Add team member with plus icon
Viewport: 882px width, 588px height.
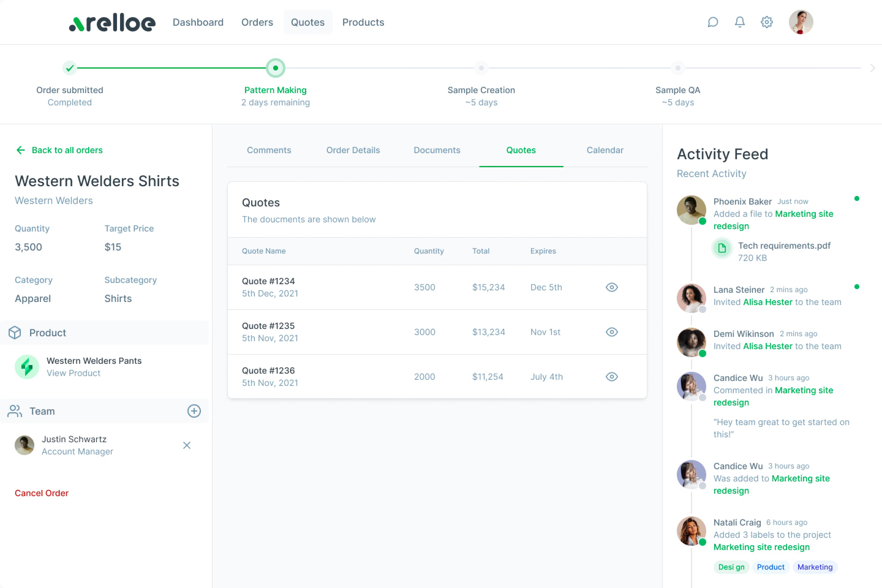[194, 411]
